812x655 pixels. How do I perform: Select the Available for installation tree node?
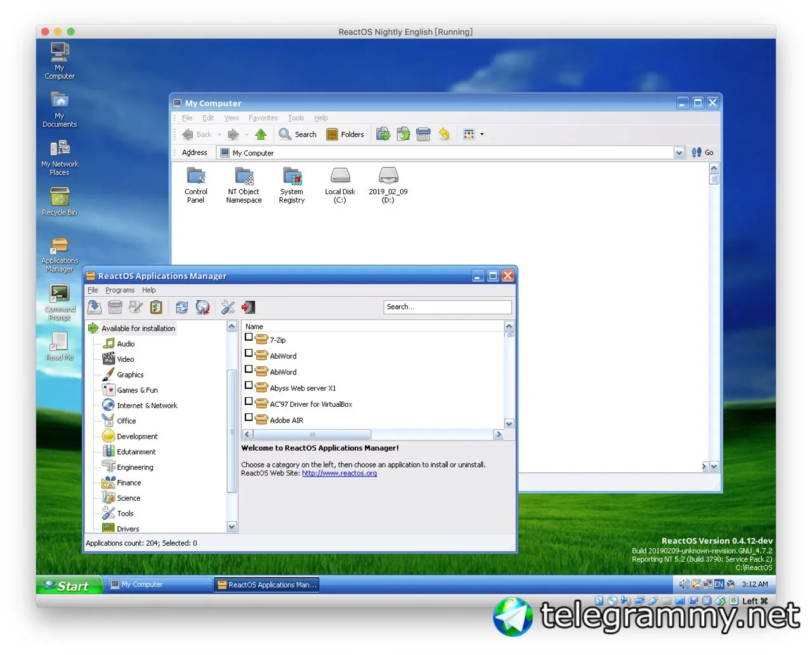[x=138, y=329]
